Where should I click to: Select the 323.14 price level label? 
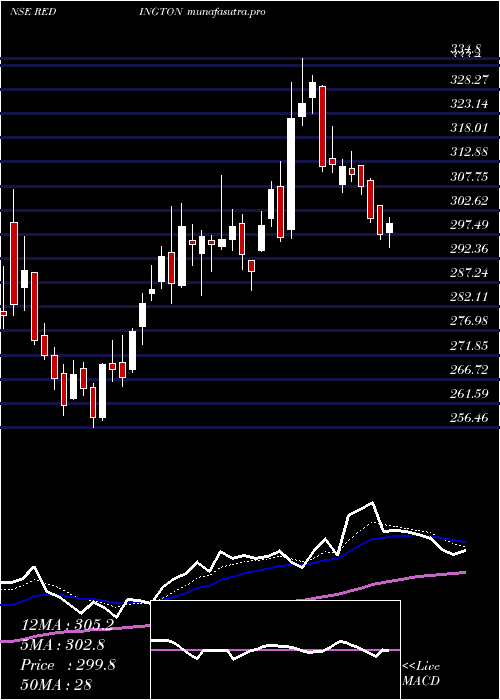(x=469, y=104)
